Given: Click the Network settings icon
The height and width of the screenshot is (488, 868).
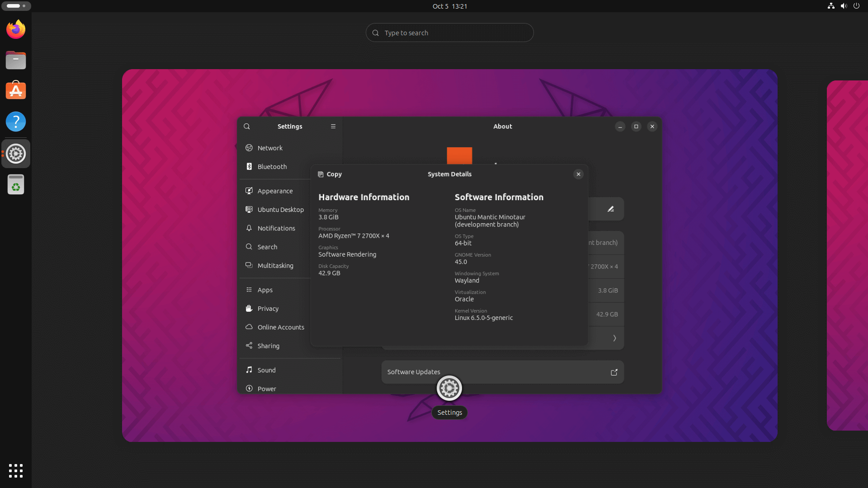Looking at the screenshot, I should click(249, 147).
